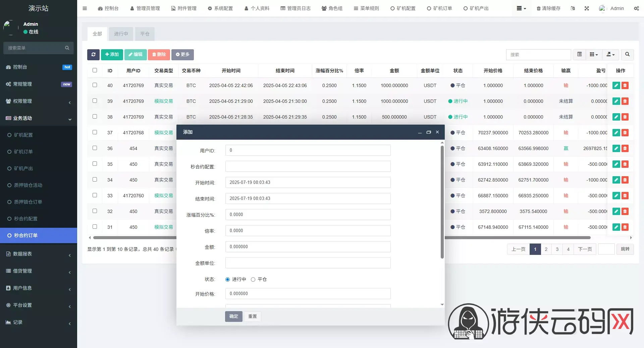Expand the 数据报表 sidebar menu
644x348 pixels.
coord(39,254)
